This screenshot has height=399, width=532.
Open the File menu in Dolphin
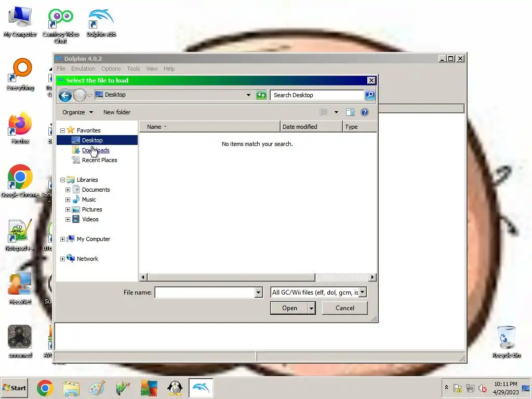[x=61, y=69]
